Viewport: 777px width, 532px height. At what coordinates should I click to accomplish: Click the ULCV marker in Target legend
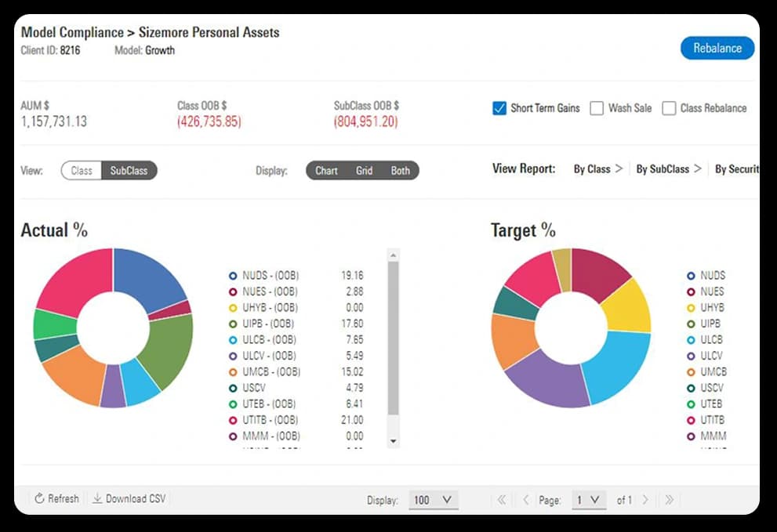691,356
